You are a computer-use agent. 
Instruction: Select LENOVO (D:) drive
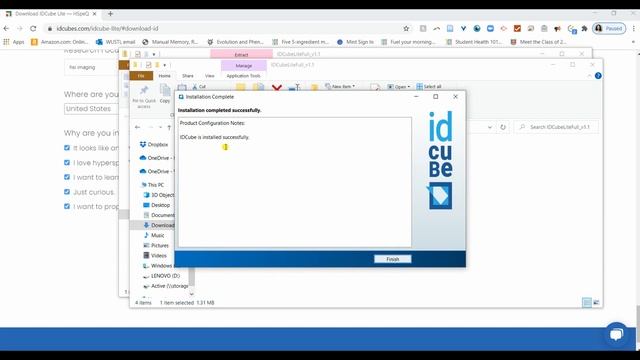[x=161, y=276]
